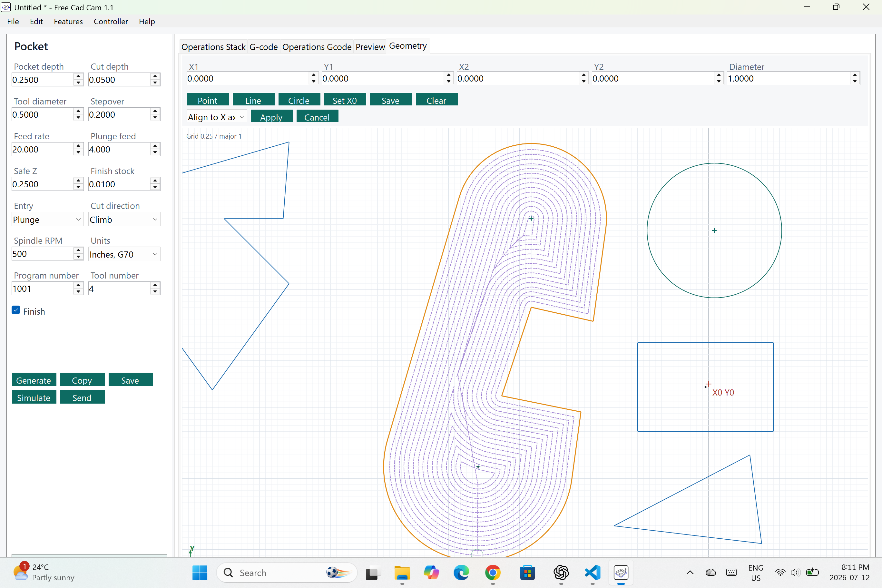Open the Windows Start menu

pyautogui.click(x=200, y=573)
